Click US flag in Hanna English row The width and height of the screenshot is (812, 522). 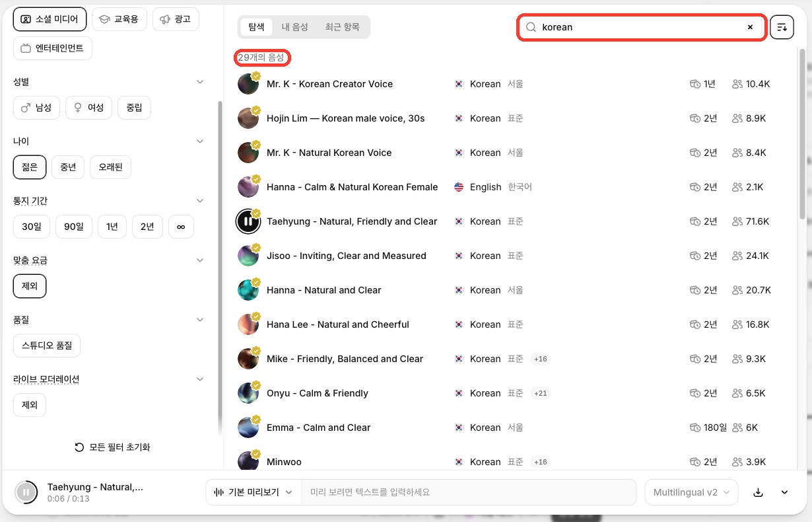[x=459, y=187]
